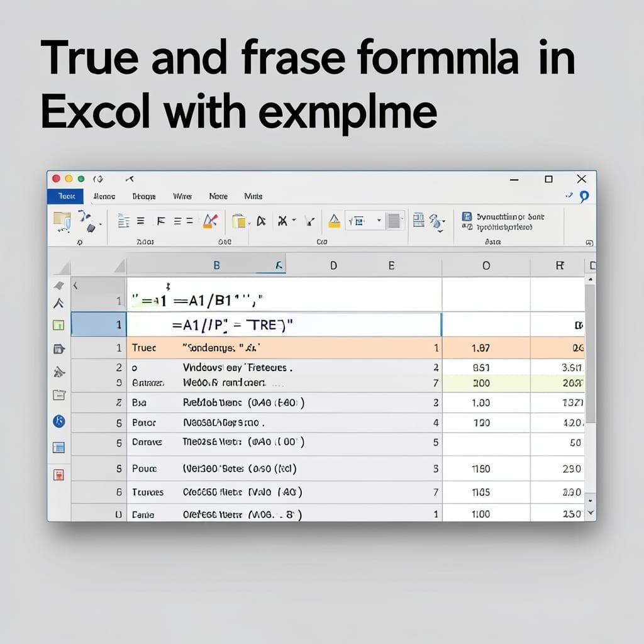Click the blue lightbulb icon at the ribbon's right

[584, 196]
